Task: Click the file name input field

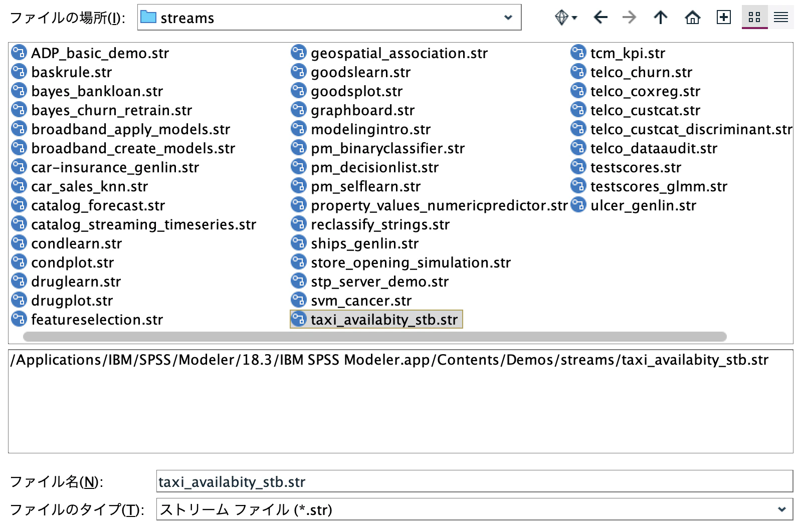Action: point(474,481)
